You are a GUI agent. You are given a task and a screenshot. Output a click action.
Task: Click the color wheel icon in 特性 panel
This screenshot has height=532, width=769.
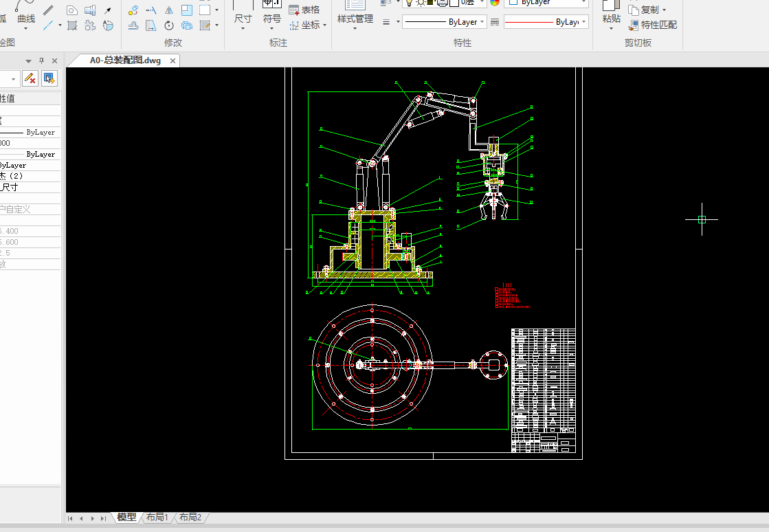[x=495, y=2]
